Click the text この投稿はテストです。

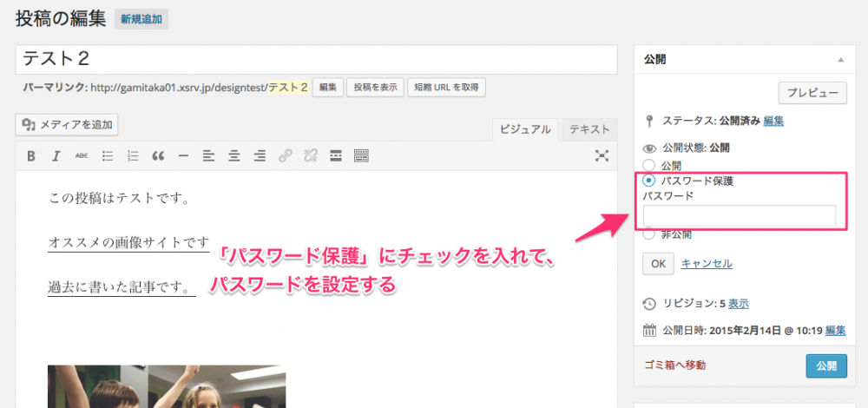pos(120,198)
